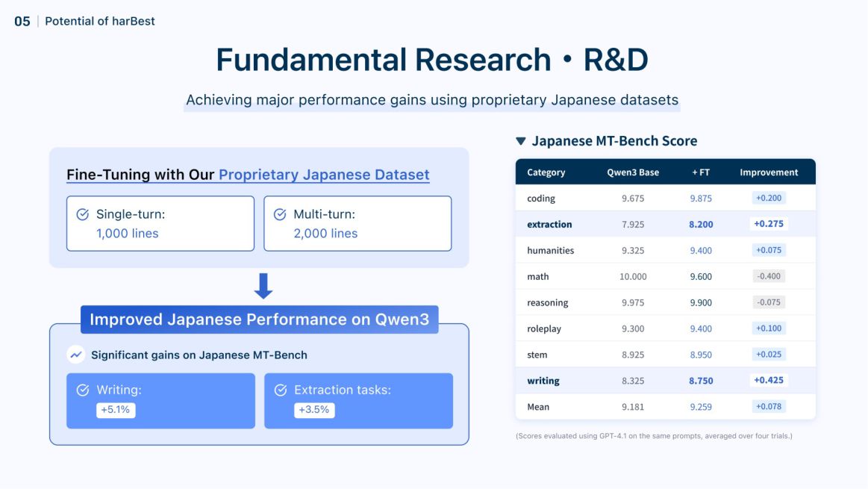868x489 pixels.
Task: Select the Multi-turn 2,000 lines card
Action: (357, 223)
